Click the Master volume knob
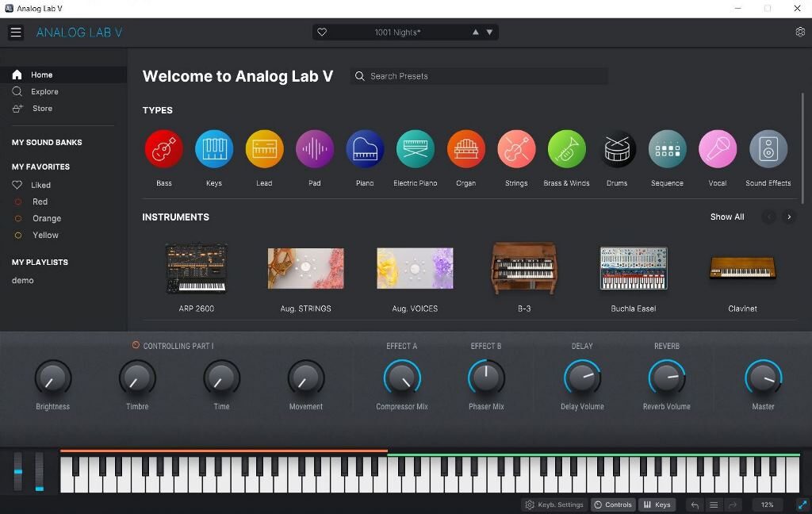812x514 pixels. pyautogui.click(x=764, y=378)
